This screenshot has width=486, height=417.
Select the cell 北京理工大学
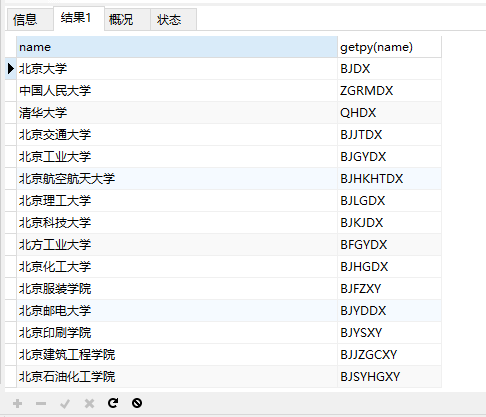point(177,201)
